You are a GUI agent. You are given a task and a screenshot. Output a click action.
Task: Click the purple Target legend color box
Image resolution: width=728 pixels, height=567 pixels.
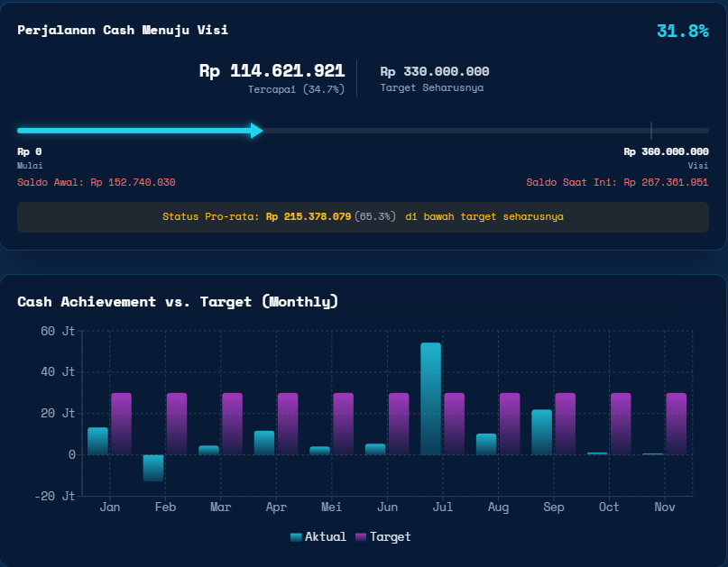tap(361, 537)
